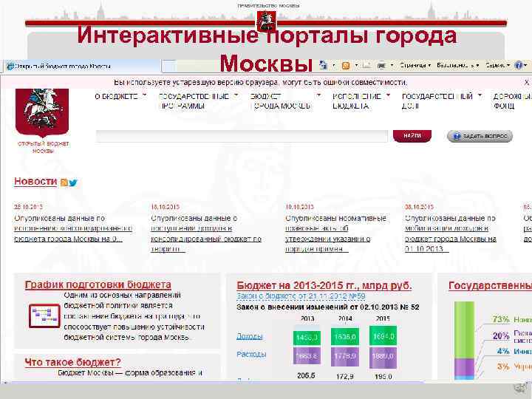This screenshot has height=399, width=532.
Task: Click the Доходы link in budget table
Action: click(250, 336)
